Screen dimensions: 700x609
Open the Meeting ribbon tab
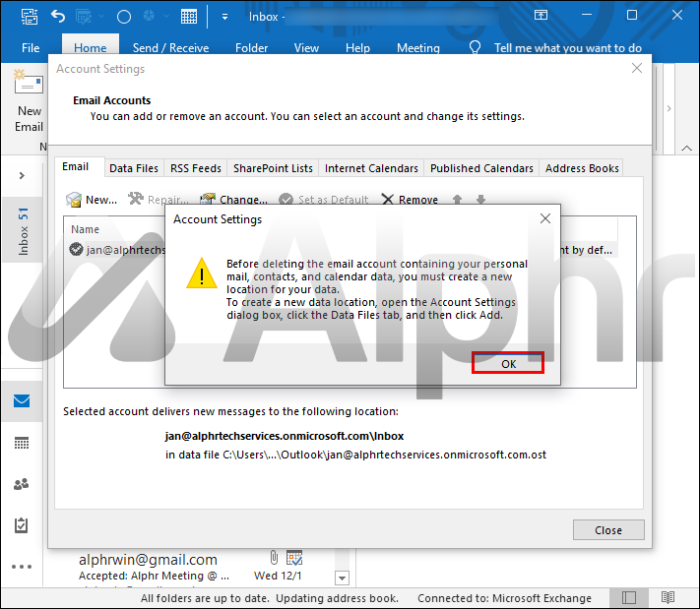[x=417, y=48]
